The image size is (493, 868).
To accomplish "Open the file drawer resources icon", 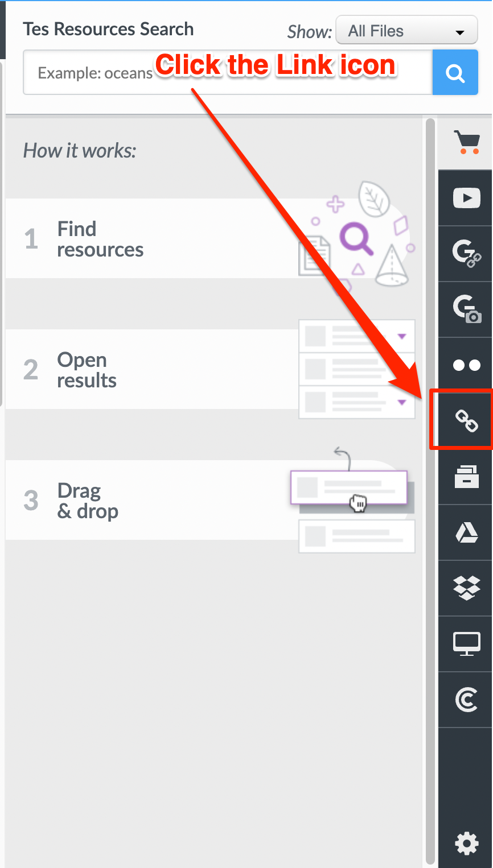I will click(466, 477).
